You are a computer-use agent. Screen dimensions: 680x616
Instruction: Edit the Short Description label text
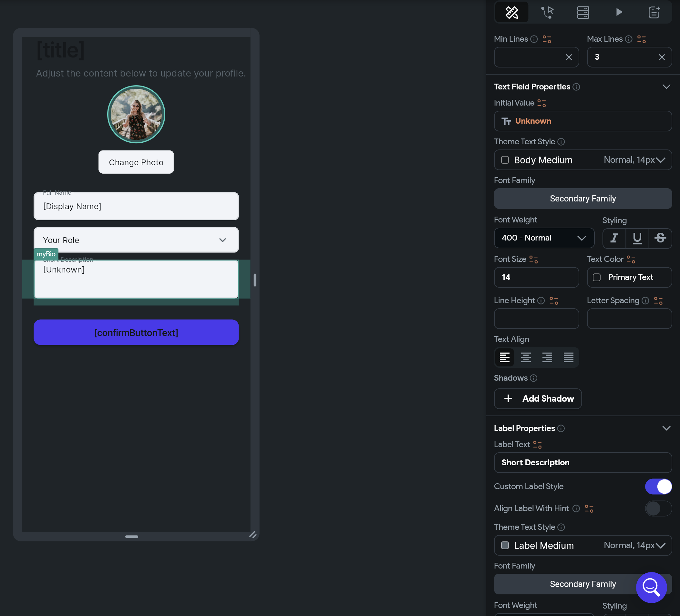[582, 463]
